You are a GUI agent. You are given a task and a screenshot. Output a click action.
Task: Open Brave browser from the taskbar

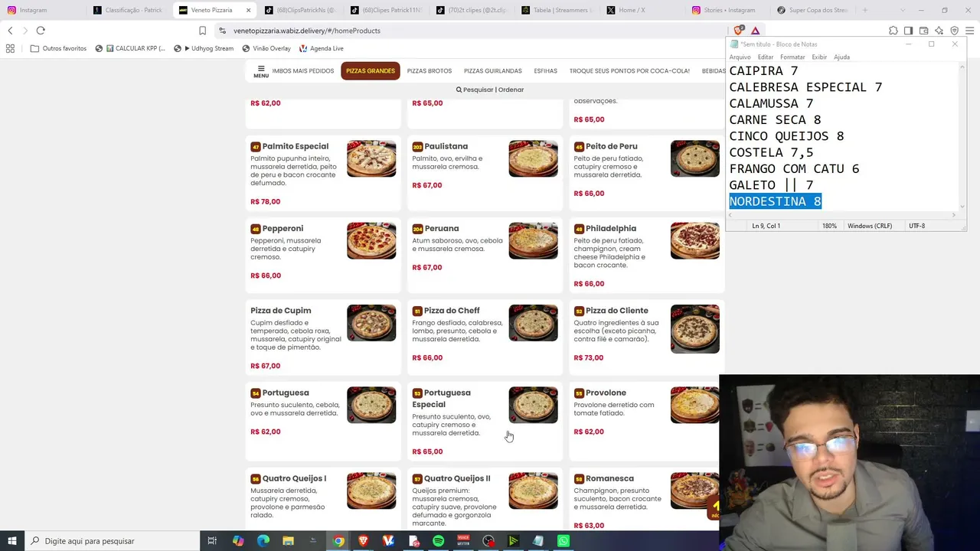click(x=363, y=541)
